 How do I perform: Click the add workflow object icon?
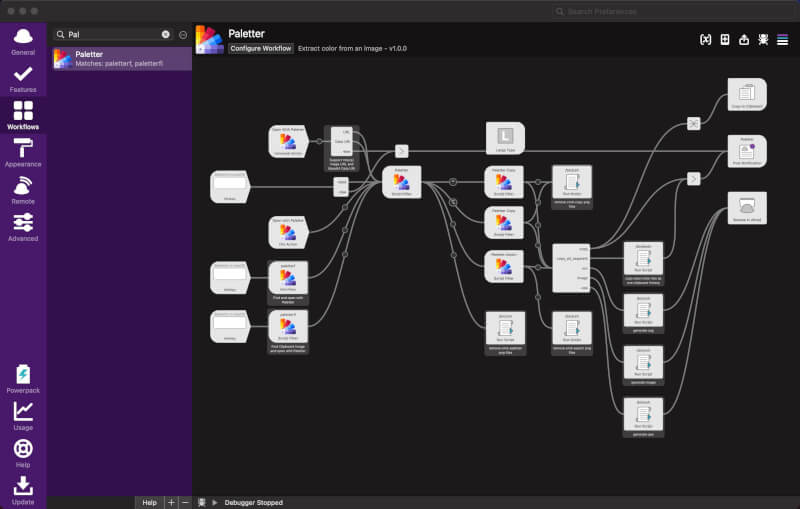pos(724,39)
